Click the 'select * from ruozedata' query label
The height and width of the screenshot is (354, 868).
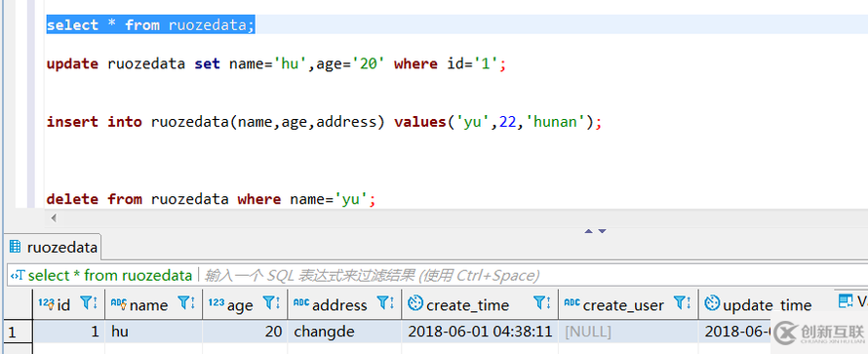click(x=109, y=275)
